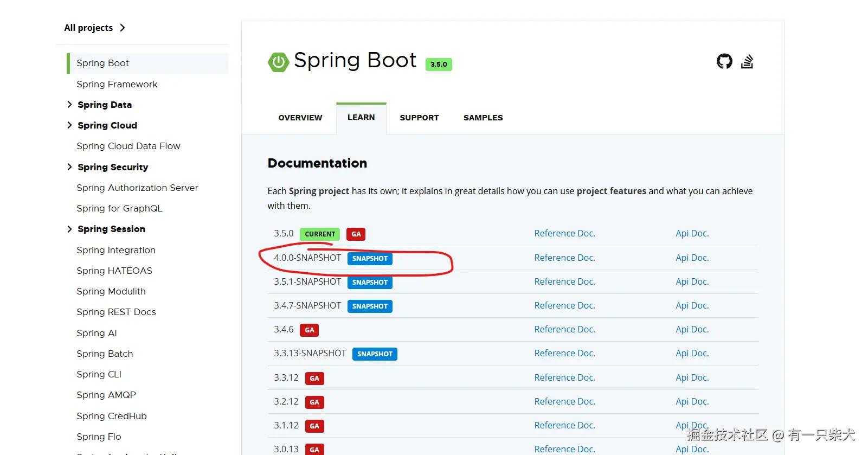
Task: Open Api Doc. for 3.3.13-SNAPSHOT
Action: coord(692,353)
